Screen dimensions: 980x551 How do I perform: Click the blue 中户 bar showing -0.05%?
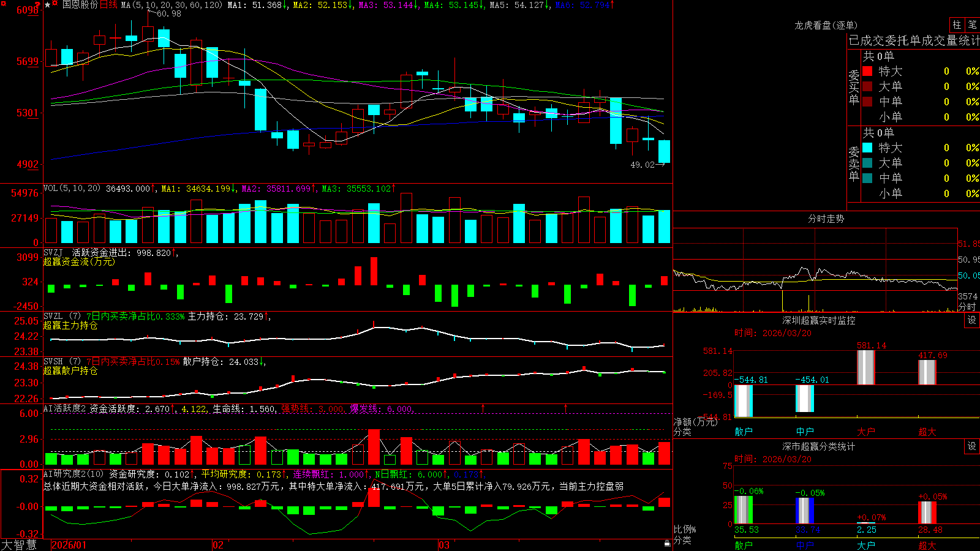pos(805,511)
